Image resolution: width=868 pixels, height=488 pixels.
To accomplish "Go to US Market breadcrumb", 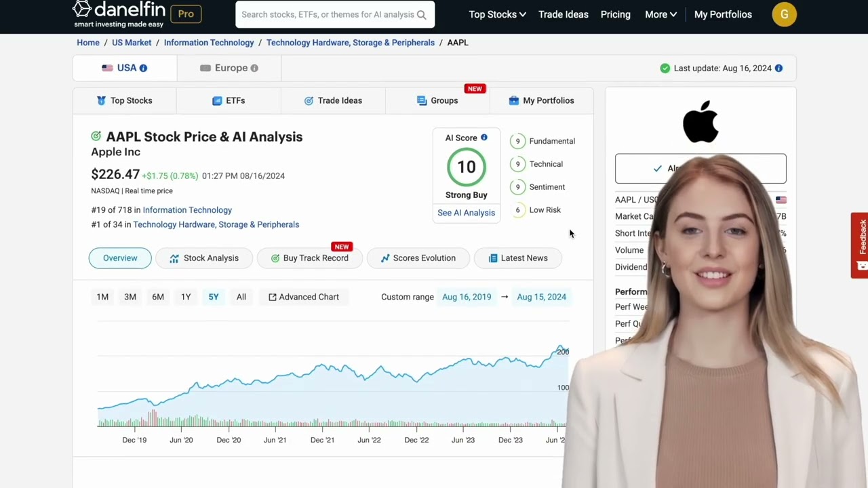I will (x=132, y=43).
